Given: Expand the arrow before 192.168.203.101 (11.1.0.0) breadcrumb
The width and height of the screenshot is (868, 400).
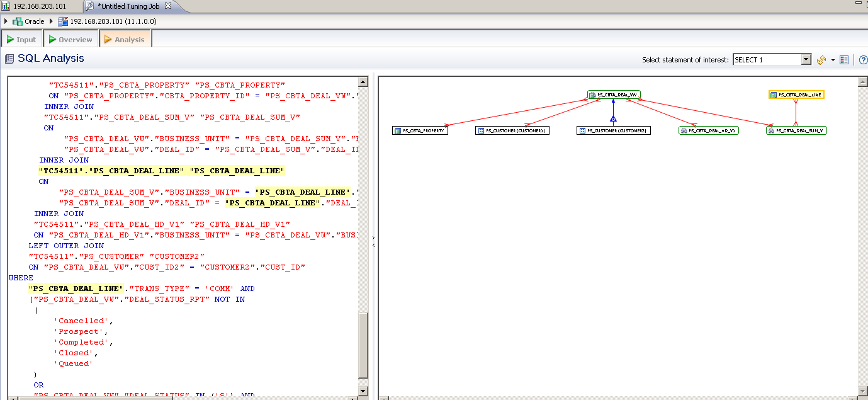Looking at the screenshot, I should (x=52, y=21).
